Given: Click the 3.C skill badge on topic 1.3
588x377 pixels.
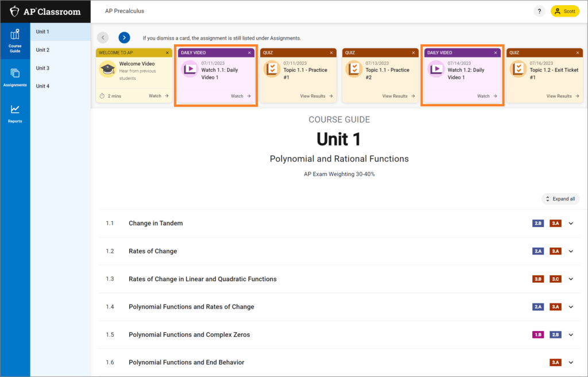Looking at the screenshot, I should (x=555, y=279).
